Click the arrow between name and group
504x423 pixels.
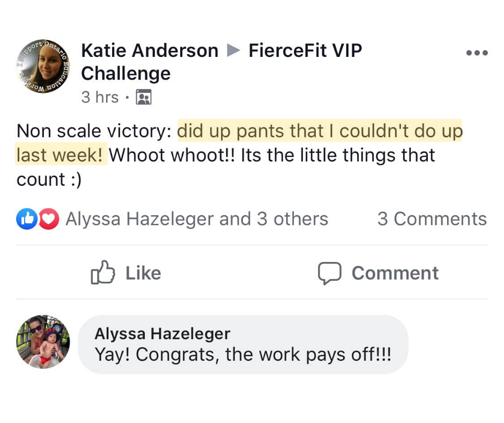click(x=233, y=51)
